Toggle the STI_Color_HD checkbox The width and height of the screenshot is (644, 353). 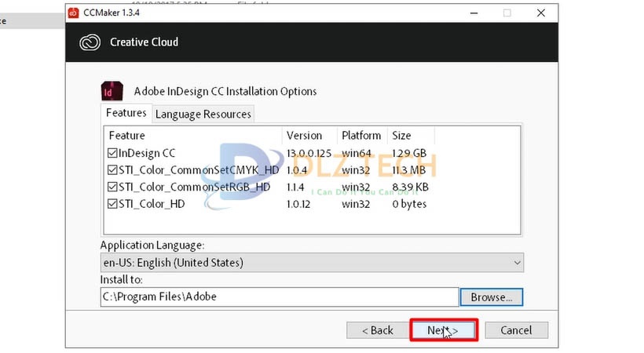112,204
